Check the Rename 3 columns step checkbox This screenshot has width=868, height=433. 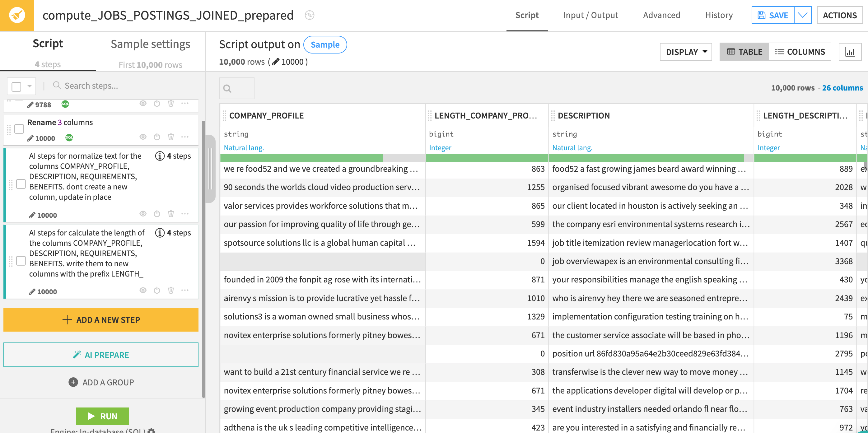click(19, 129)
